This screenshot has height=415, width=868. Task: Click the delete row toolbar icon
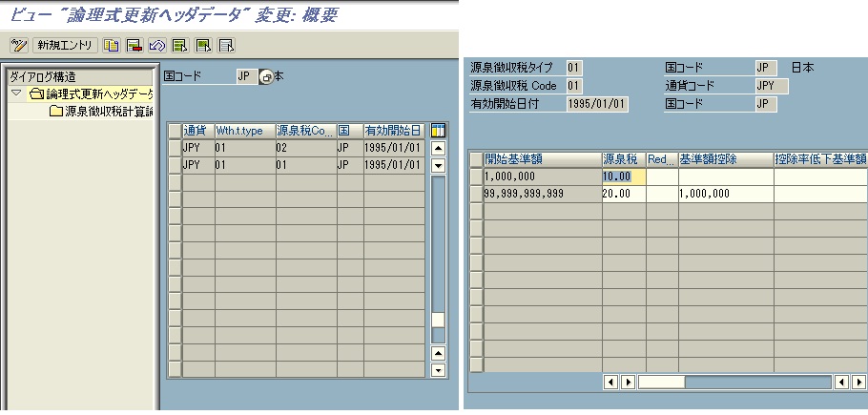coord(134,45)
